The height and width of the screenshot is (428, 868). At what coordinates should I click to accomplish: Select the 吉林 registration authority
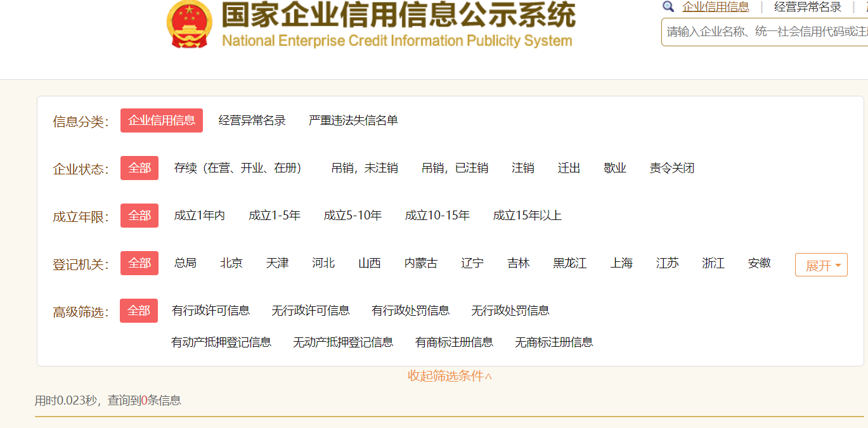(x=519, y=263)
